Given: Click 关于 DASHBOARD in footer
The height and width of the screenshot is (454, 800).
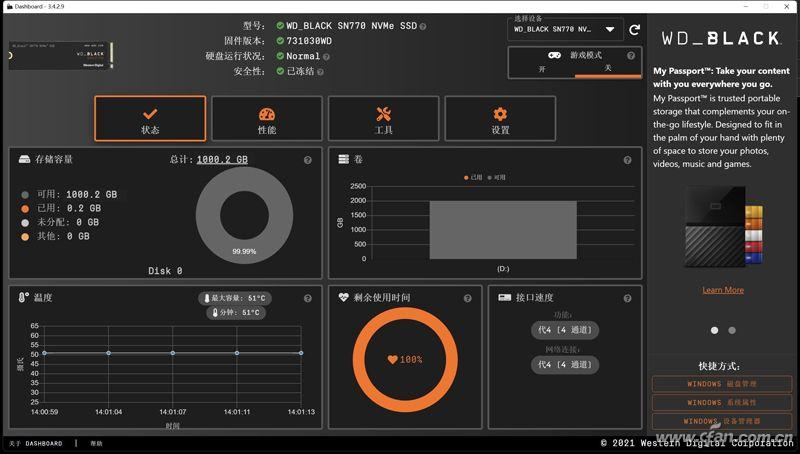Looking at the screenshot, I should click(36, 444).
